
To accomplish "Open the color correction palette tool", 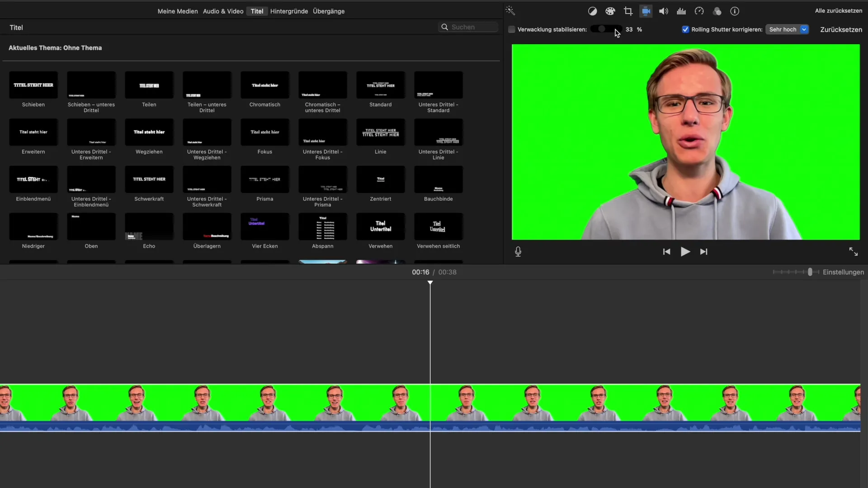I will click(610, 11).
